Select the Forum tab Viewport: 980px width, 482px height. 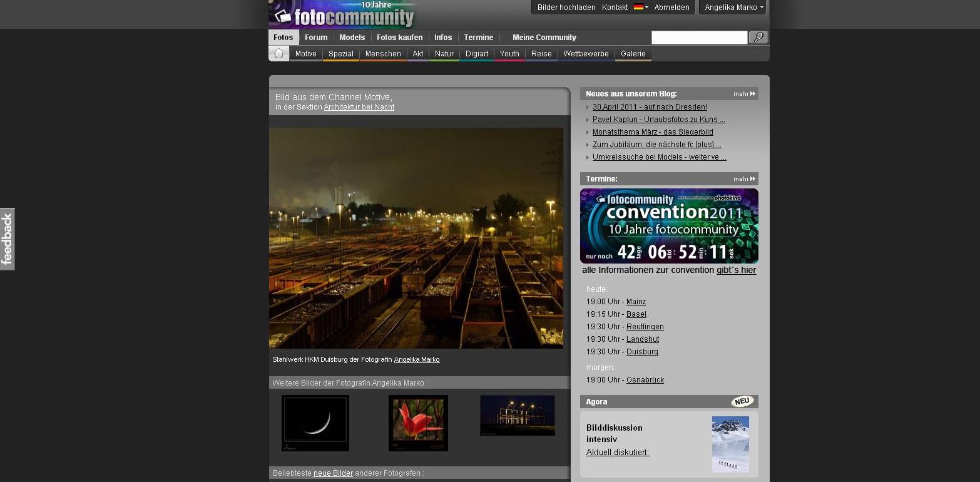coord(316,38)
